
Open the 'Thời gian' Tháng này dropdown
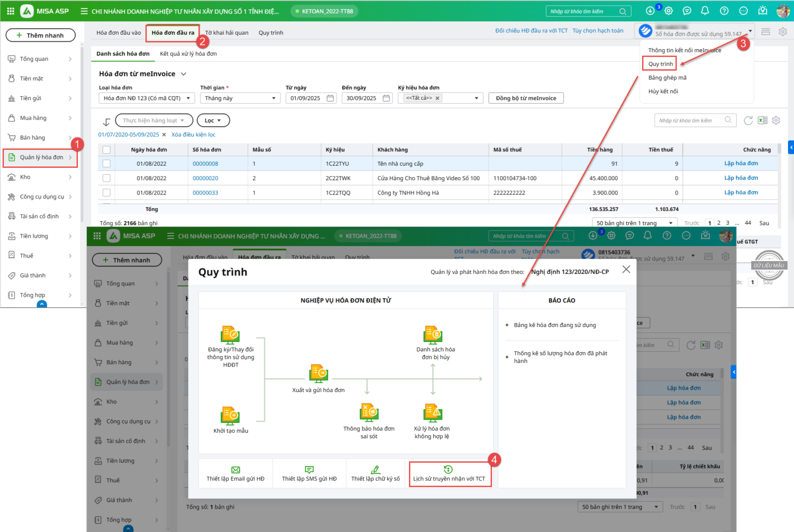point(240,98)
